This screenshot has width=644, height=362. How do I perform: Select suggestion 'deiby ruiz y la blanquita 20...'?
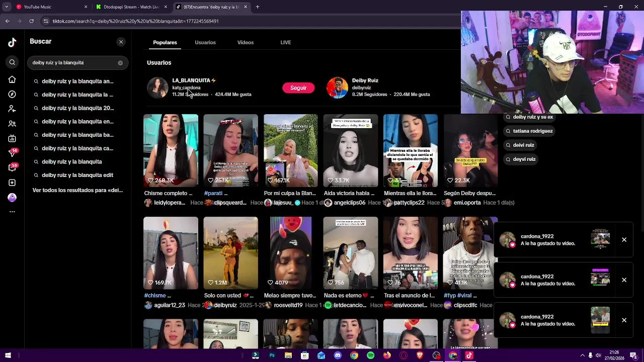coord(77,108)
